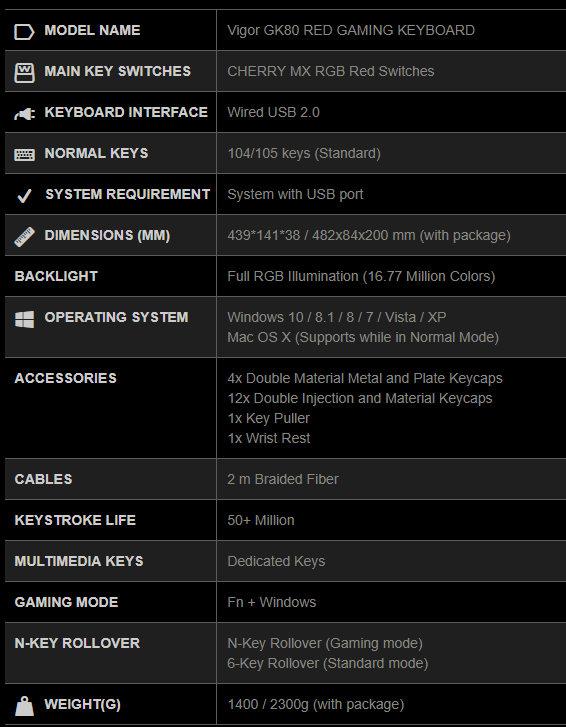Select the Vigor GK80 RED GAMING KEYBOARD text

click(351, 30)
